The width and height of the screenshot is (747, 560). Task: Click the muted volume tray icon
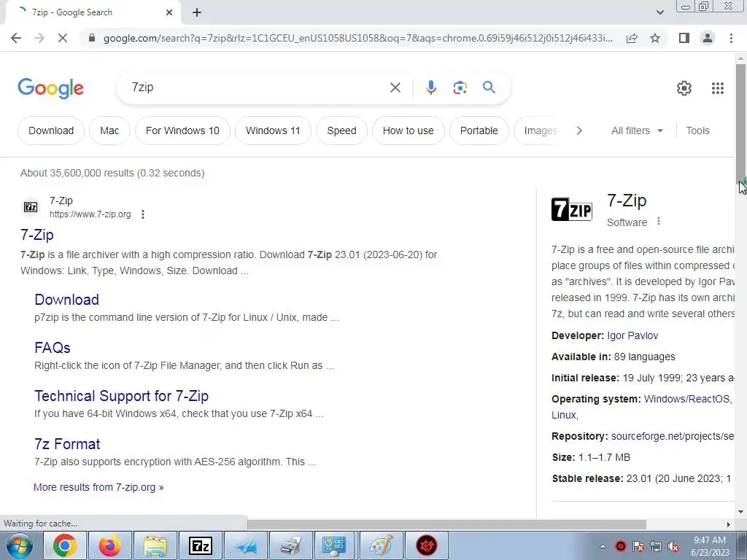673,546
